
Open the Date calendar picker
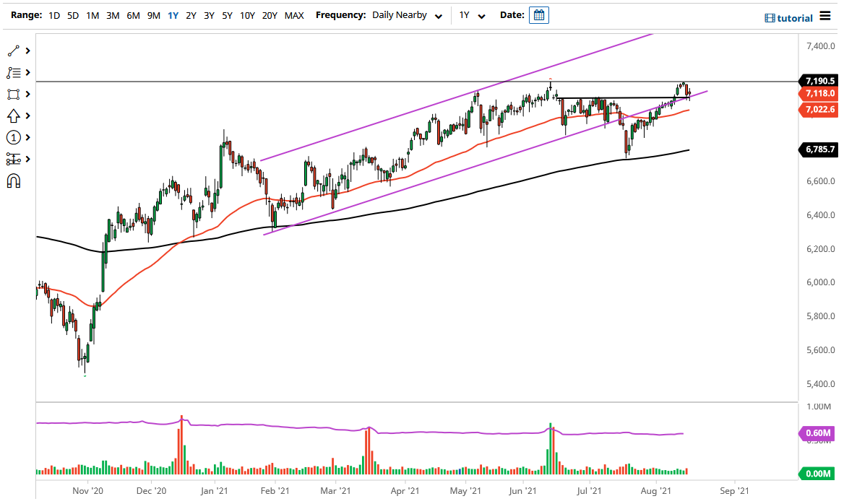pos(538,14)
